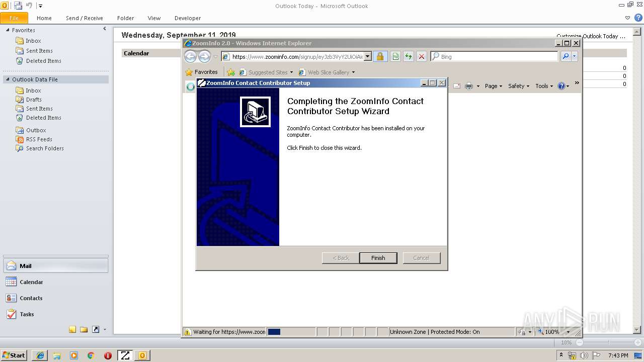Open IE recent pages dropdown arrow

tap(215, 57)
